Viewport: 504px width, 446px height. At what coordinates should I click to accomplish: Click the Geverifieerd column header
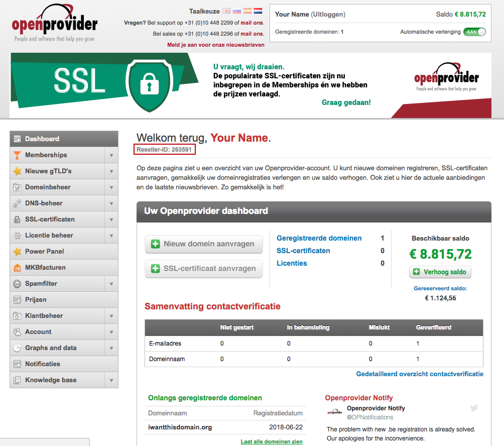[x=434, y=327]
